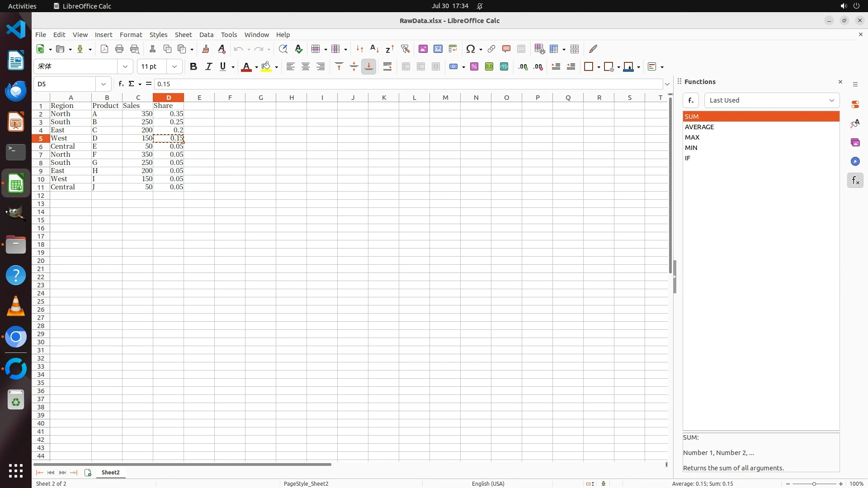Select the Sheet2 tab
Screen dimensions: 868x488
point(111,473)
